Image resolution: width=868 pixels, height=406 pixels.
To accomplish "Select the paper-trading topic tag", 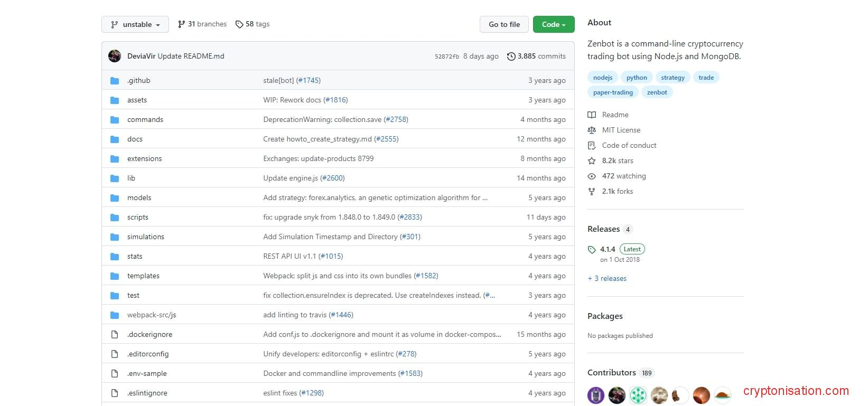I will (612, 92).
